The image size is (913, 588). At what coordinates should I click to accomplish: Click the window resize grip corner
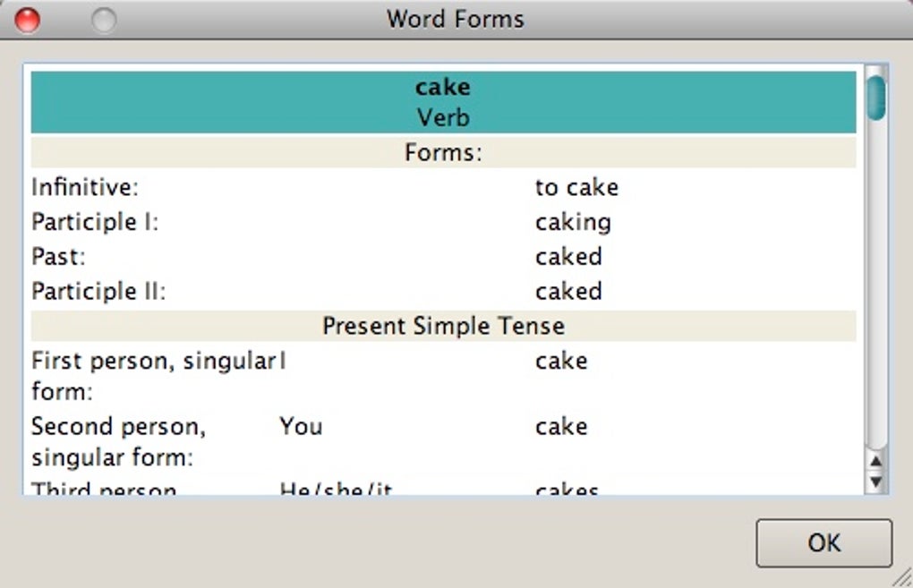[x=902, y=578]
